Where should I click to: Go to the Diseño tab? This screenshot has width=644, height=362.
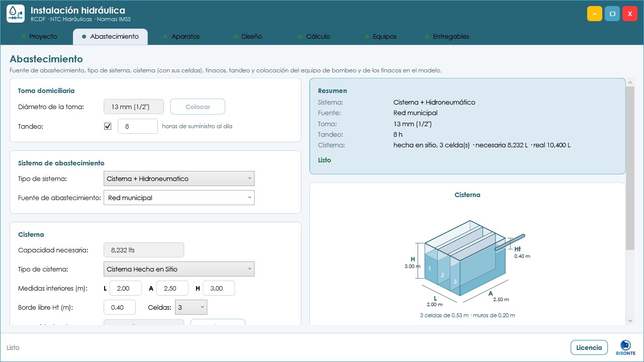248,37
